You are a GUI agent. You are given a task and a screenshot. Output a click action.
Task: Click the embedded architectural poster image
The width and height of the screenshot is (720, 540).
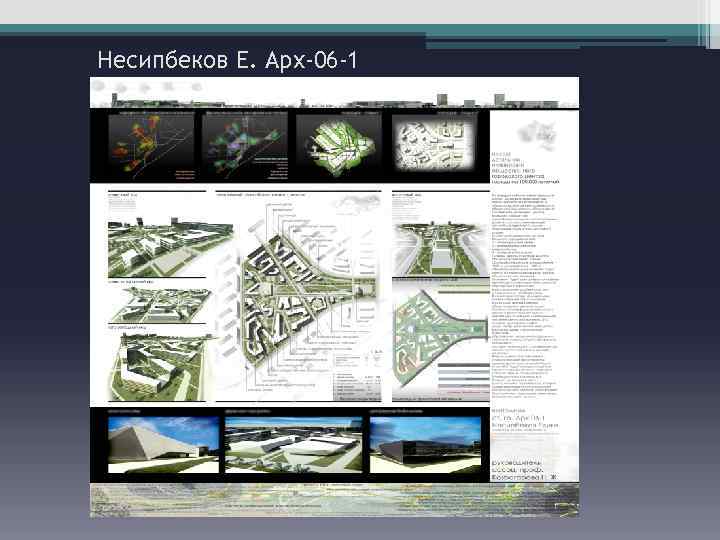334,298
